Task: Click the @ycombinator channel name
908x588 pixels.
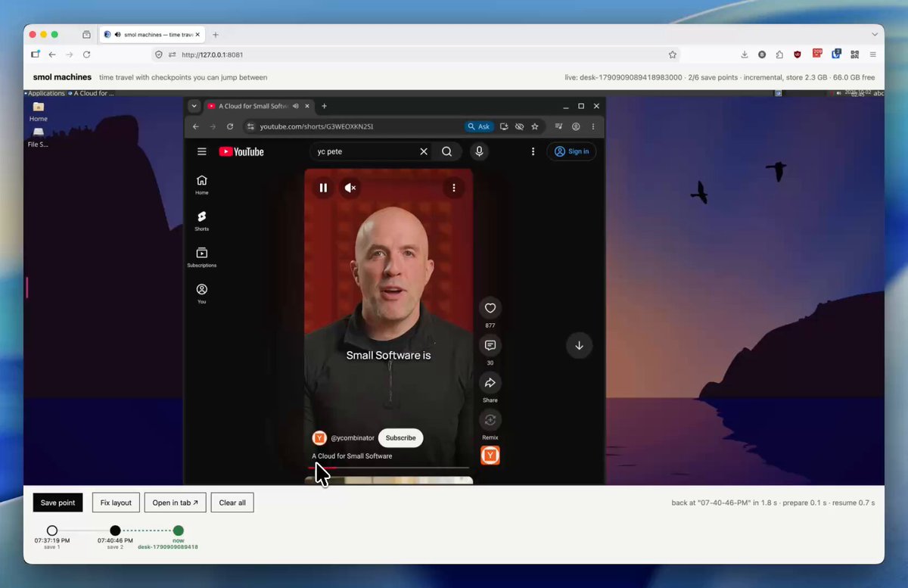Action: pyautogui.click(x=353, y=438)
